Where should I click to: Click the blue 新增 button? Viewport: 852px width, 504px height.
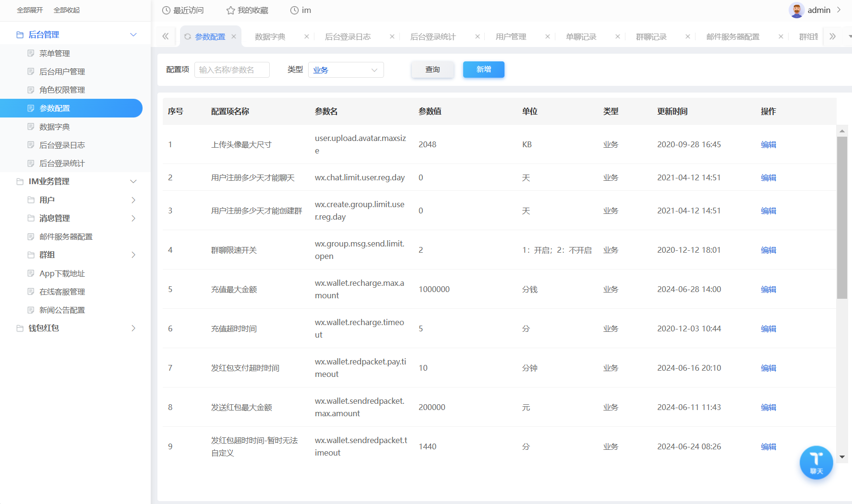coord(483,70)
